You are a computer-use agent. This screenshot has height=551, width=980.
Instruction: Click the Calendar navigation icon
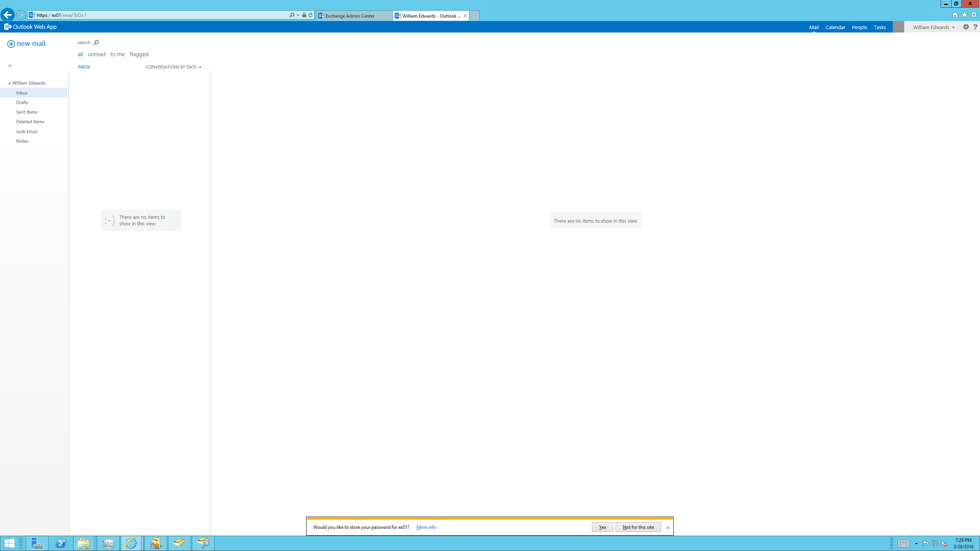coord(835,27)
